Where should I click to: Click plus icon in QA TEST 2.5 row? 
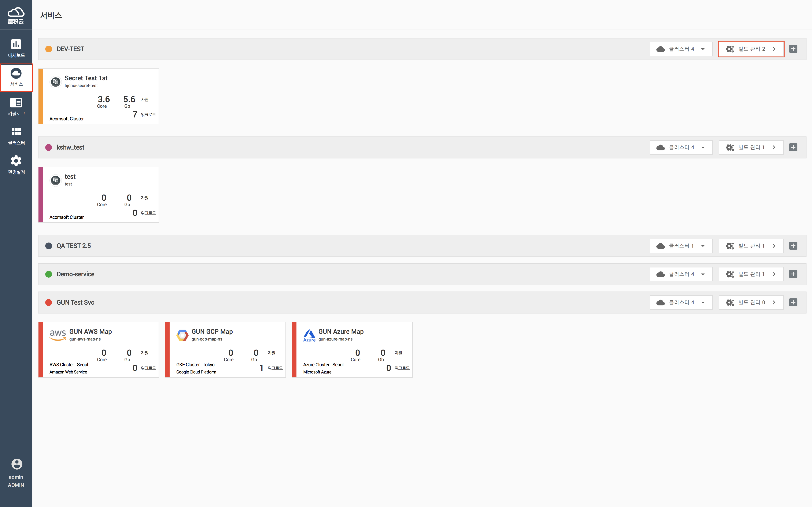click(793, 246)
